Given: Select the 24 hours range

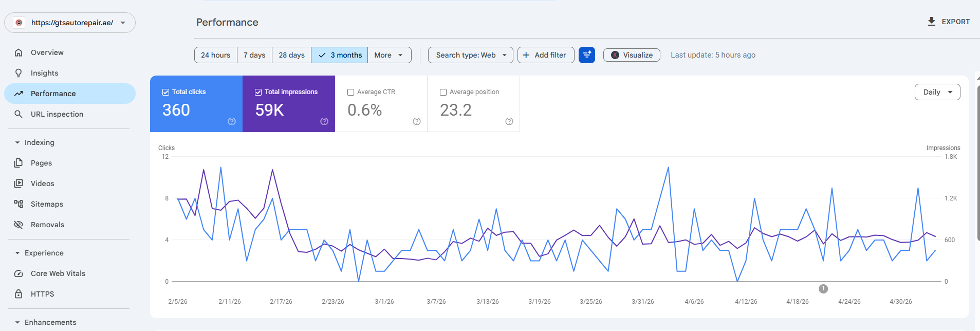Looking at the screenshot, I should coord(215,55).
